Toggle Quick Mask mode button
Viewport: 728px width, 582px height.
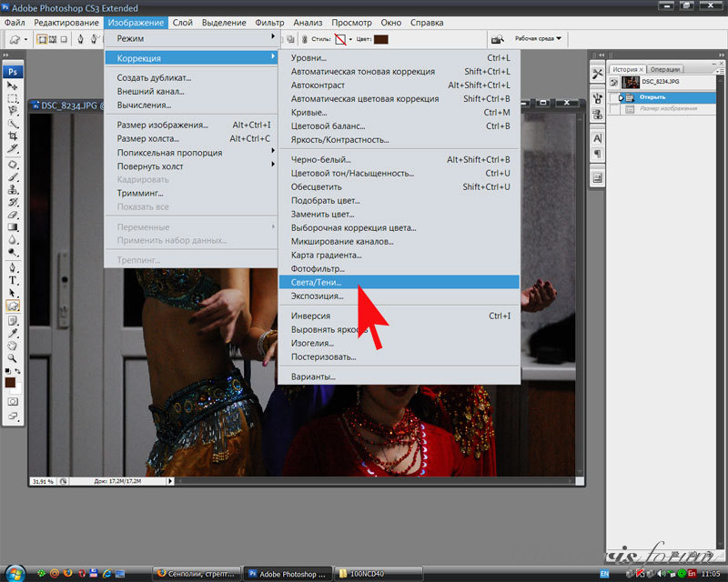click(x=14, y=401)
